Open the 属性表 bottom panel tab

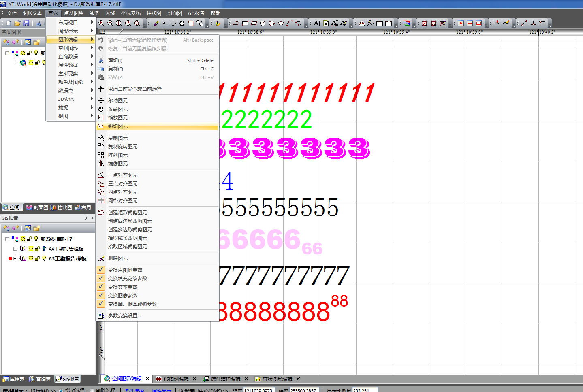[x=13, y=379]
